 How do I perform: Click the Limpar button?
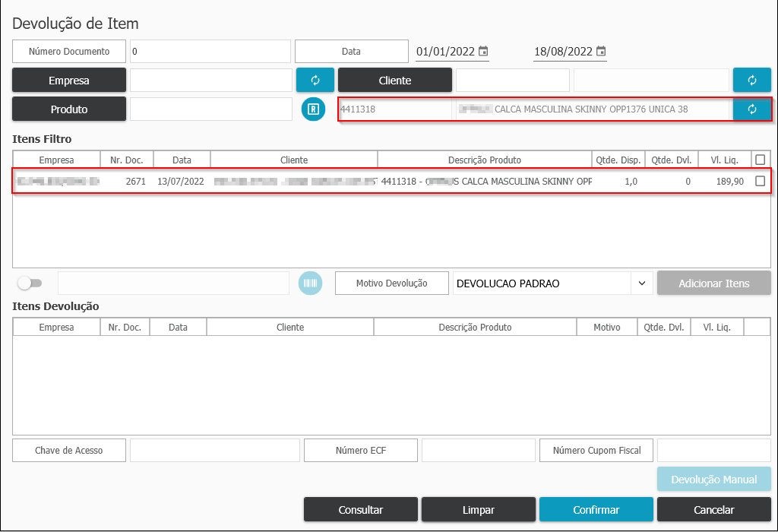pyautogui.click(x=479, y=510)
